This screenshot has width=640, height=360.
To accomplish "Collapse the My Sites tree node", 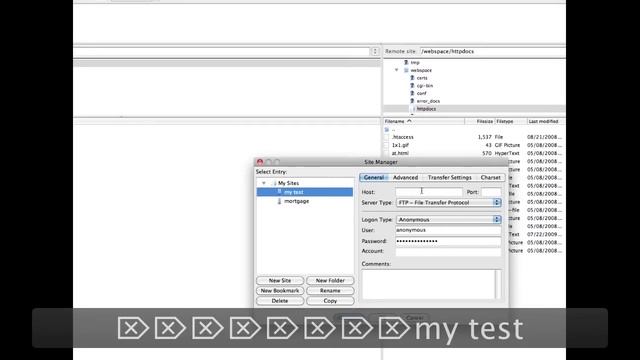I will click(264, 183).
